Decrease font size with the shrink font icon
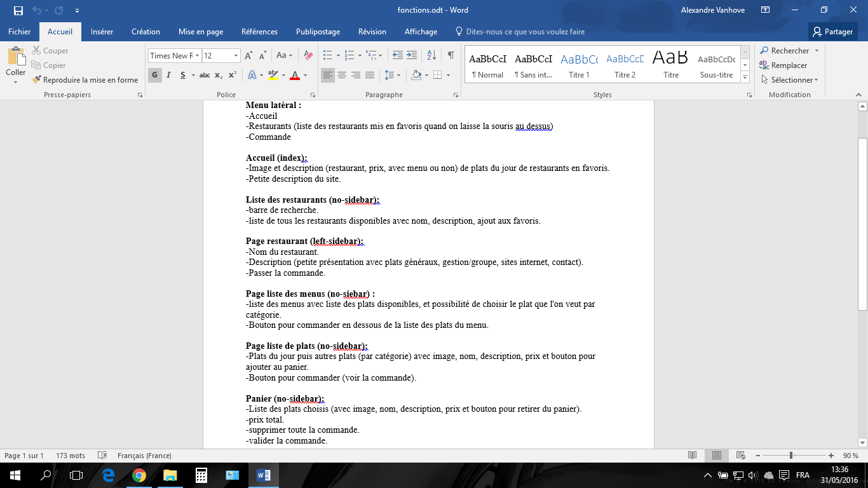The height and width of the screenshot is (488, 868). tap(263, 56)
